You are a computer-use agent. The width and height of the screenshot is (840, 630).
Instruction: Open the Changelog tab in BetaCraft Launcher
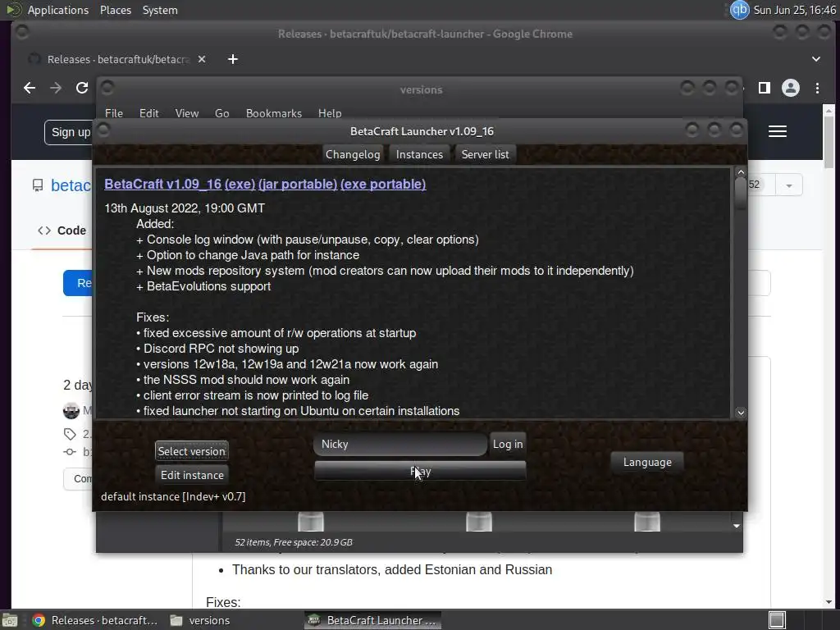coord(353,154)
